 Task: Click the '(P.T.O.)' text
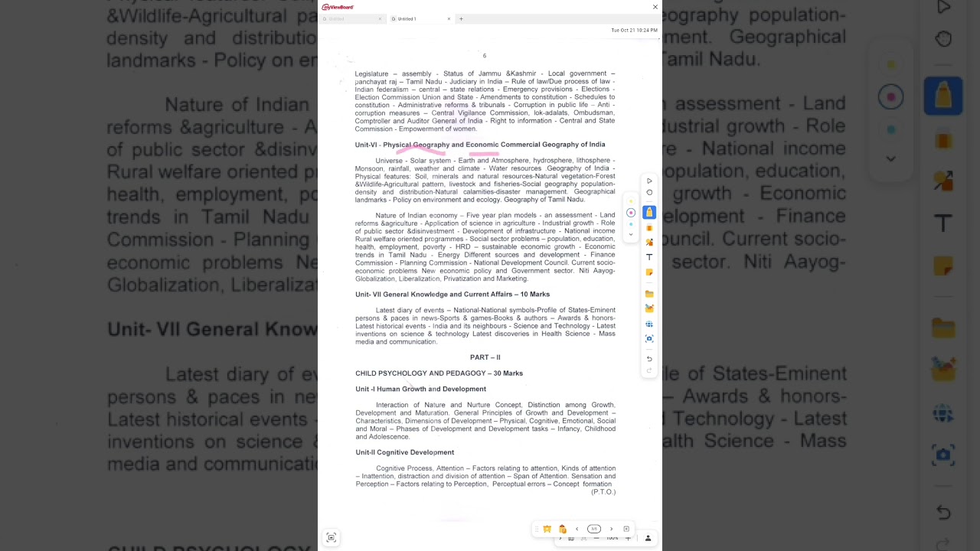click(603, 492)
